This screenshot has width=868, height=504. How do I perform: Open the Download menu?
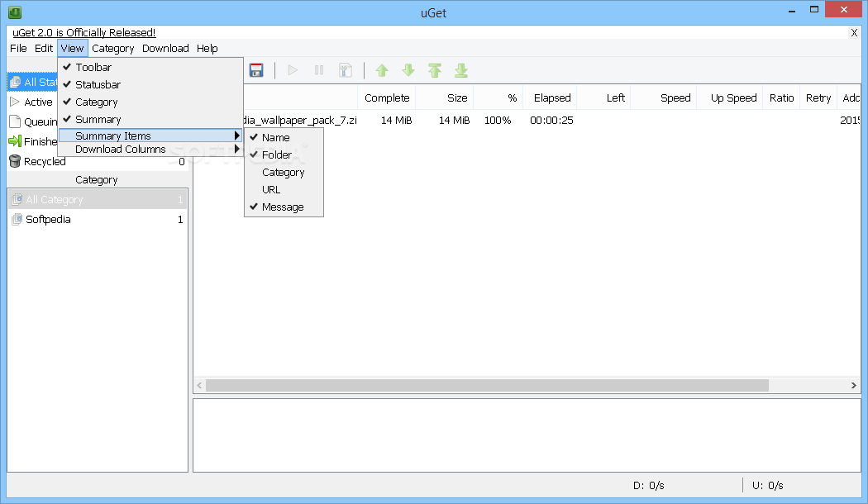[165, 48]
